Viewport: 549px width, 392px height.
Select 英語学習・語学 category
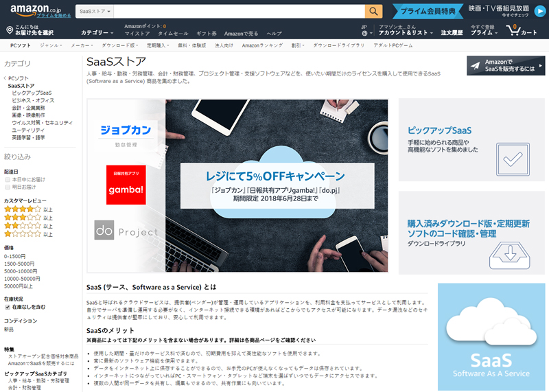(28, 137)
